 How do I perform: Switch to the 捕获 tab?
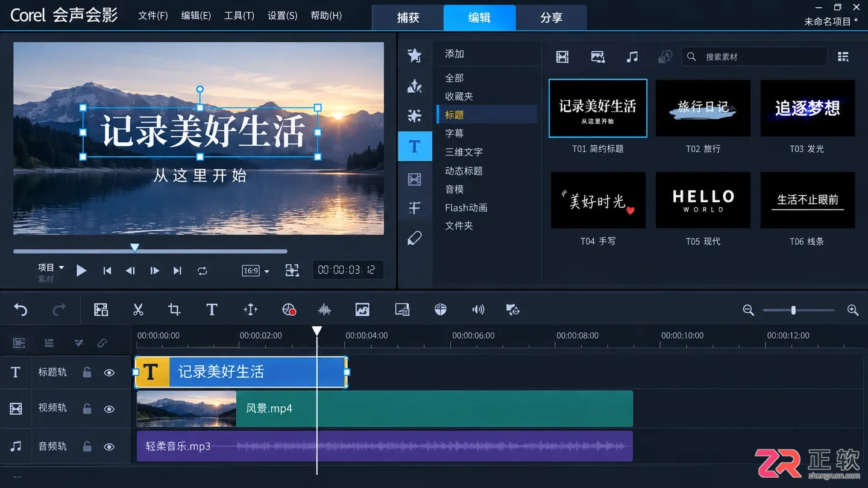[408, 17]
